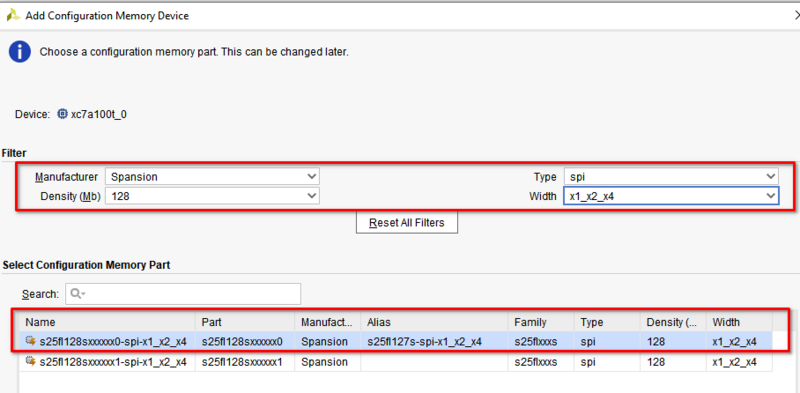Click the memory part icon for s25fl128sxxxxxx0
Screen dimensions: 800x393
(31, 341)
